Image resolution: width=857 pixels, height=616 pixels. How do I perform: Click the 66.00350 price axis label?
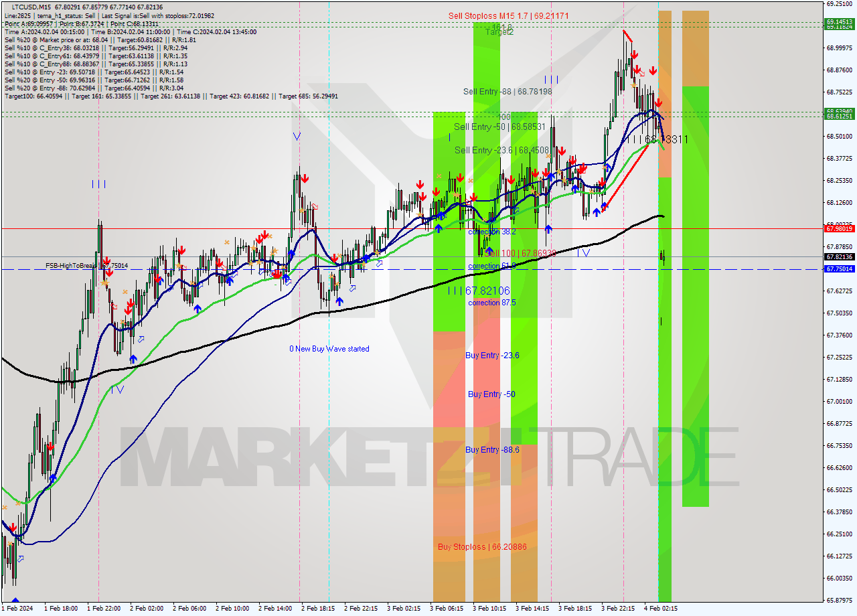[x=839, y=579]
